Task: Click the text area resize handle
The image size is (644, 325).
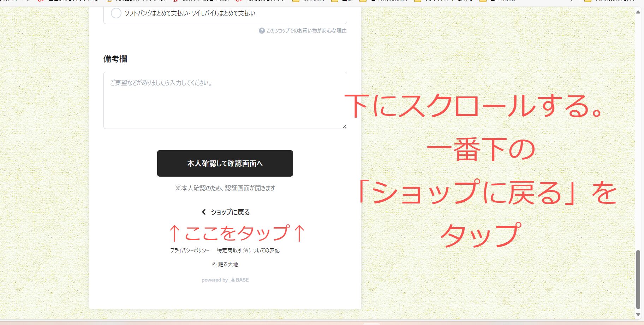Action: (344, 126)
